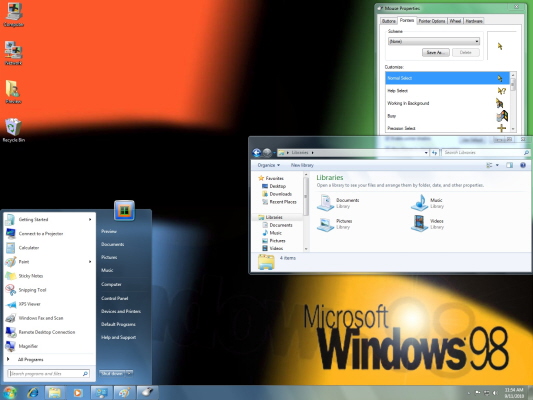Viewport: 533px width, 400px height.
Task: Open the Preview user folder desktop icon
Action: [x=13, y=91]
